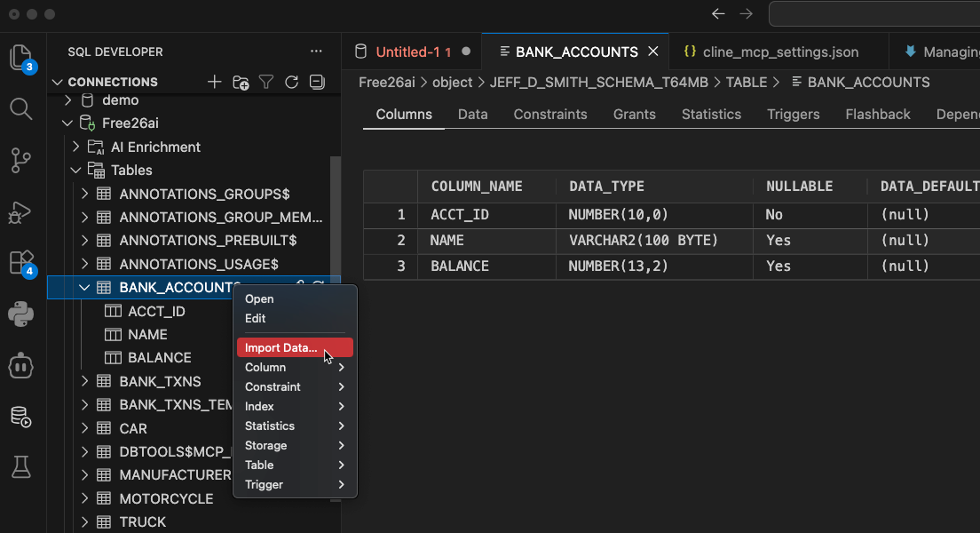
Task: Click the add new connection plus icon
Action: [214, 82]
